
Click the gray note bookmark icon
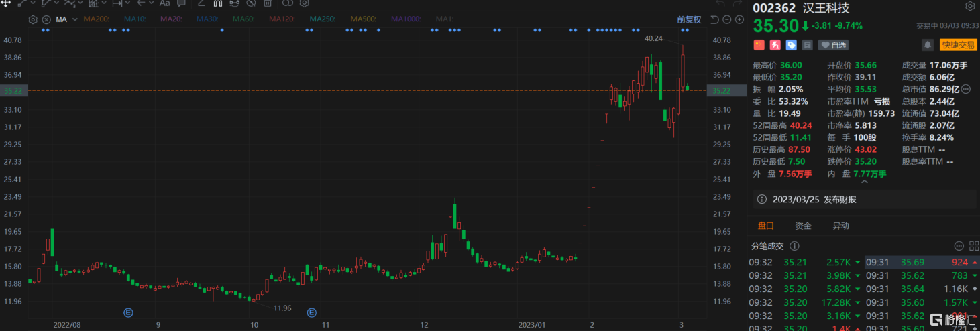pyautogui.click(x=807, y=45)
